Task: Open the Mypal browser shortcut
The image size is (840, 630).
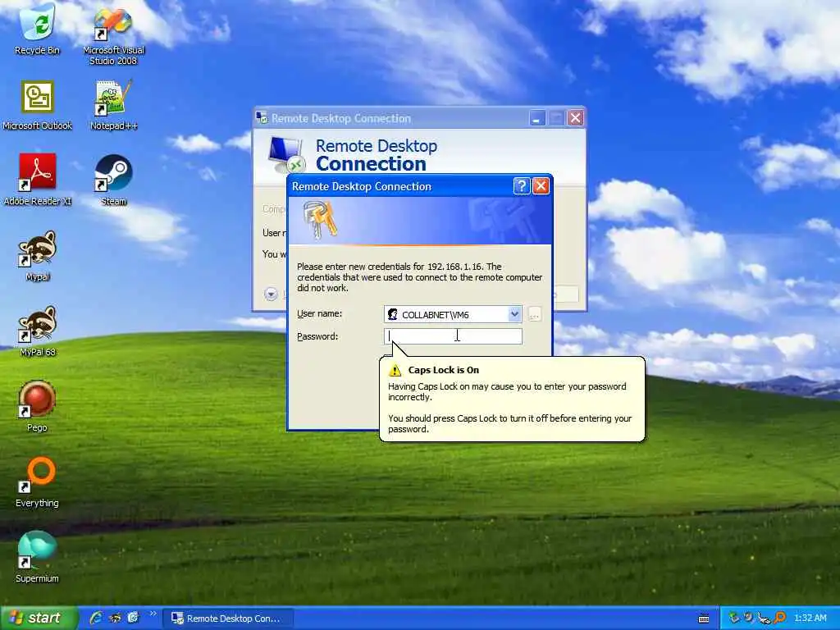Action: (x=38, y=256)
